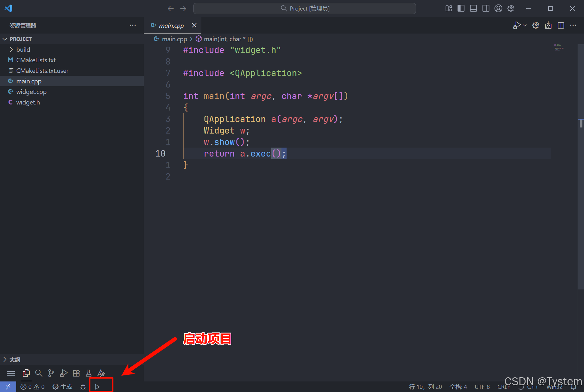Open the Manage gear in title bar
This screenshot has width=584, height=392.
[x=511, y=9]
